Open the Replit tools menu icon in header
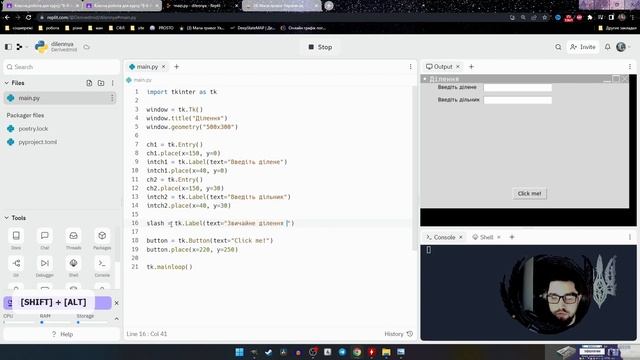 click(19, 47)
